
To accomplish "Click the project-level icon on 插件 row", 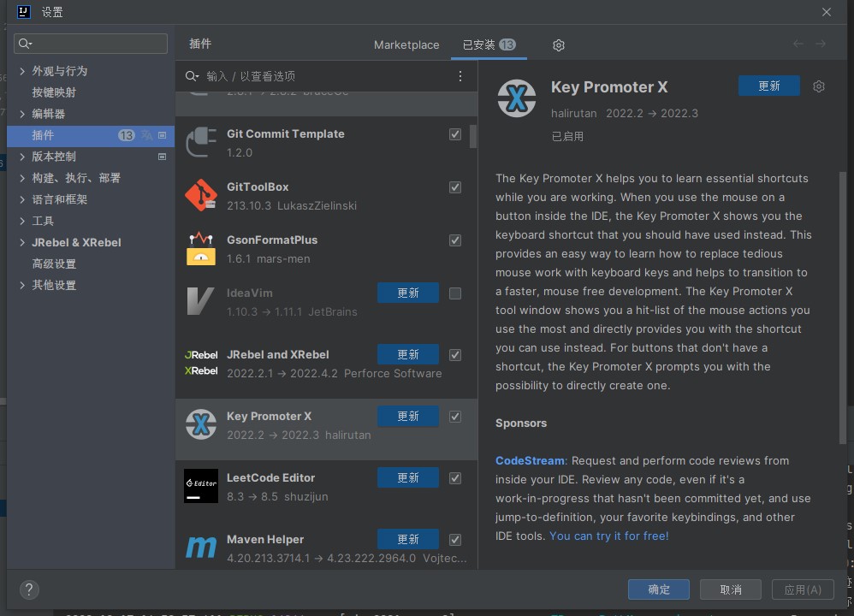I will [x=162, y=135].
